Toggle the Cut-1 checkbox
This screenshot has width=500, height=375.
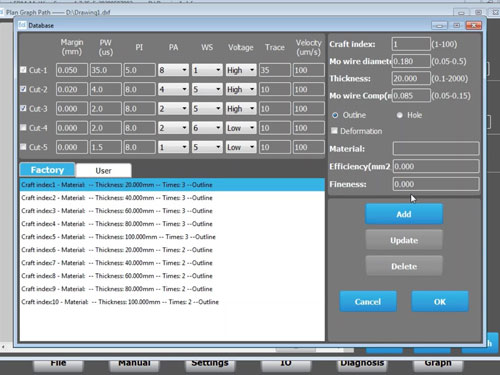23,70
